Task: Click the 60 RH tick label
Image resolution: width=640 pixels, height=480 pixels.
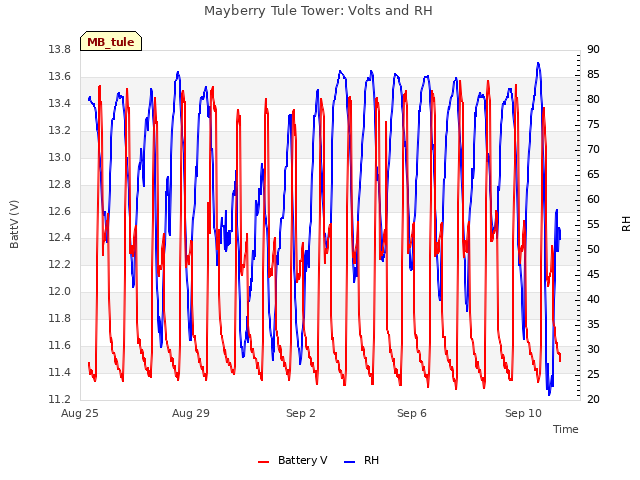Action: coord(593,200)
